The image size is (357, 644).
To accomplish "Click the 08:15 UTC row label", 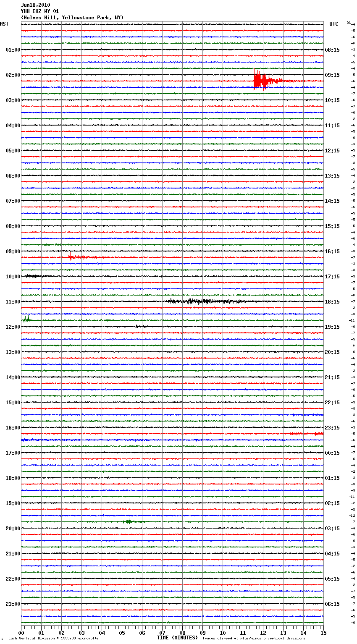I will [x=332, y=50].
